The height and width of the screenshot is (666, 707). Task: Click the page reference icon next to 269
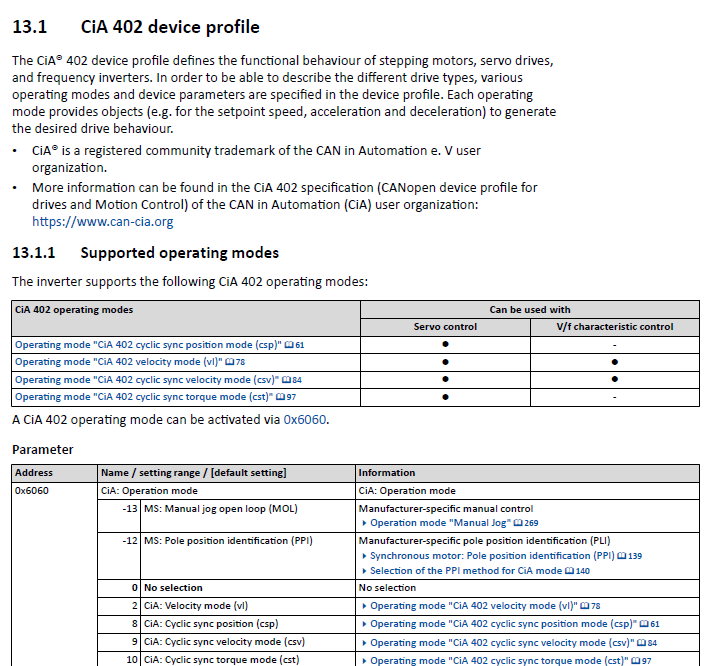coord(517,523)
